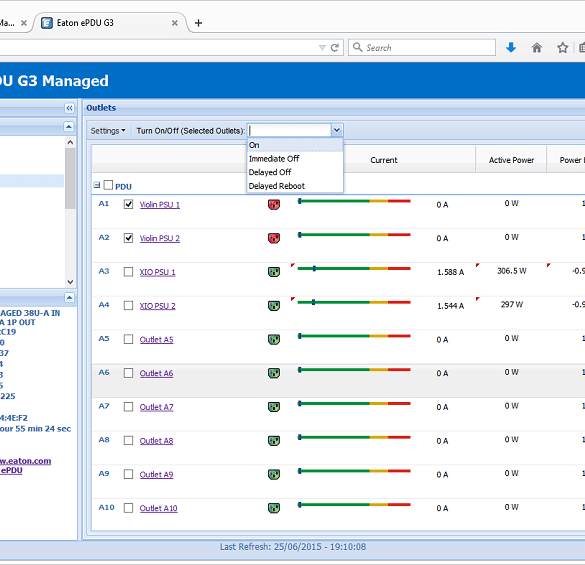Sort by the Active Power column header
Screen dimensions: 585x565
pyautogui.click(x=511, y=160)
